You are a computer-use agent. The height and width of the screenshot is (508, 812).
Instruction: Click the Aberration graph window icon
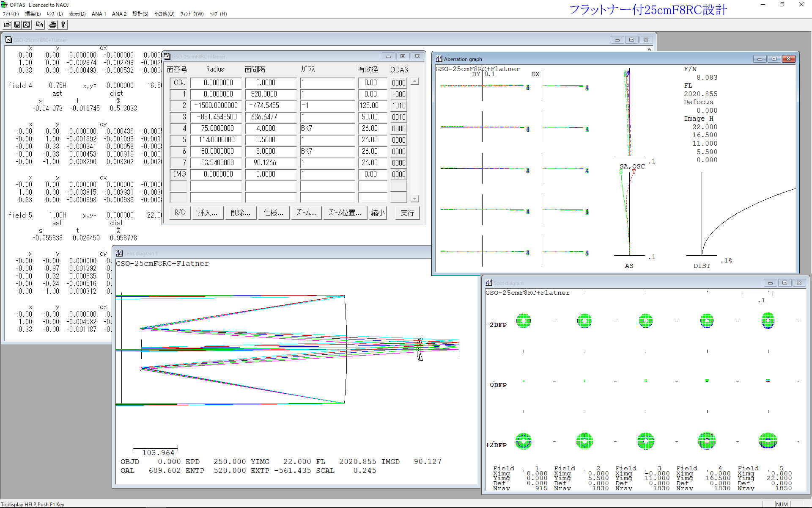[439, 59]
